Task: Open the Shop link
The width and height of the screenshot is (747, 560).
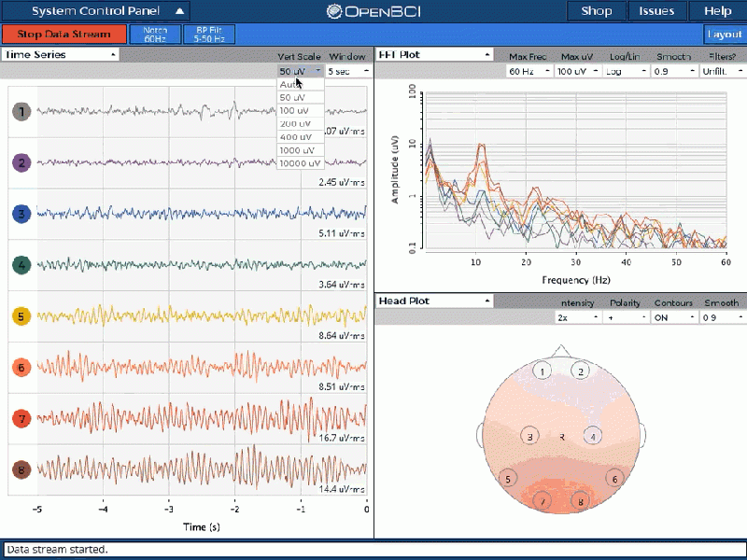Action: click(x=597, y=11)
